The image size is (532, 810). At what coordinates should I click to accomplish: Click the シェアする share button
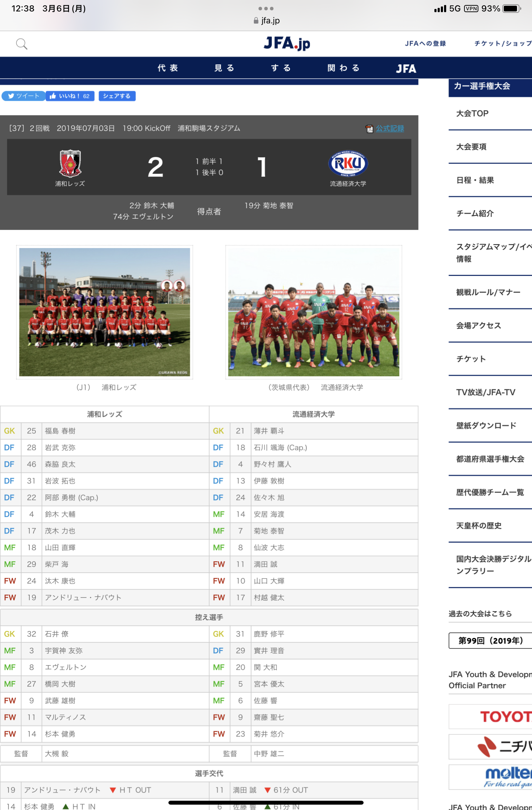tap(117, 96)
